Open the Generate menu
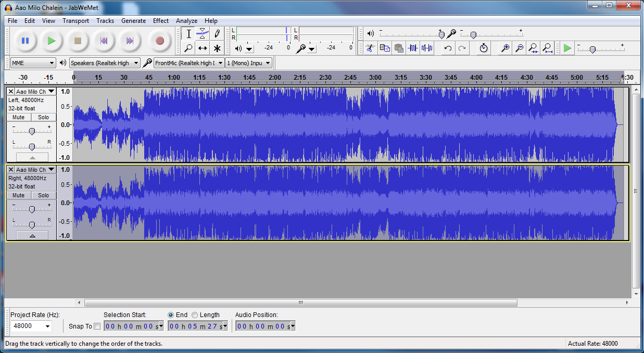Viewport: 644px width, 353px height. tap(133, 21)
